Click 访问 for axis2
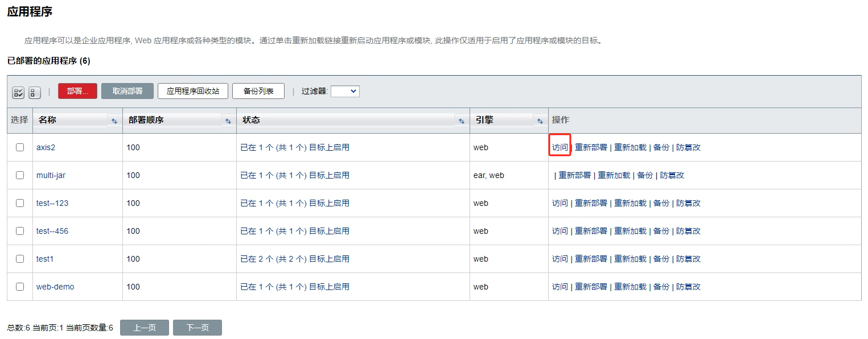Image resolution: width=868 pixels, height=339 pixels. (560, 147)
